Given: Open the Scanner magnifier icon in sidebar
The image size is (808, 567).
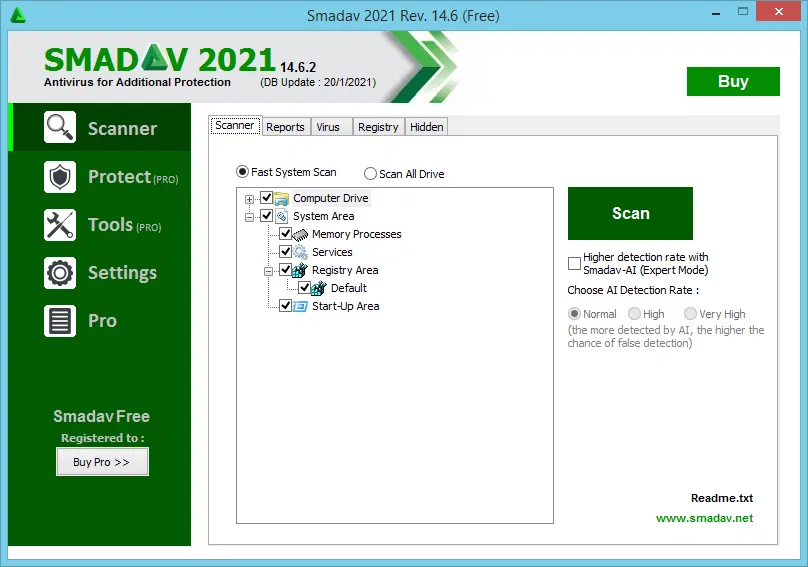Looking at the screenshot, I should click(60, 127).
